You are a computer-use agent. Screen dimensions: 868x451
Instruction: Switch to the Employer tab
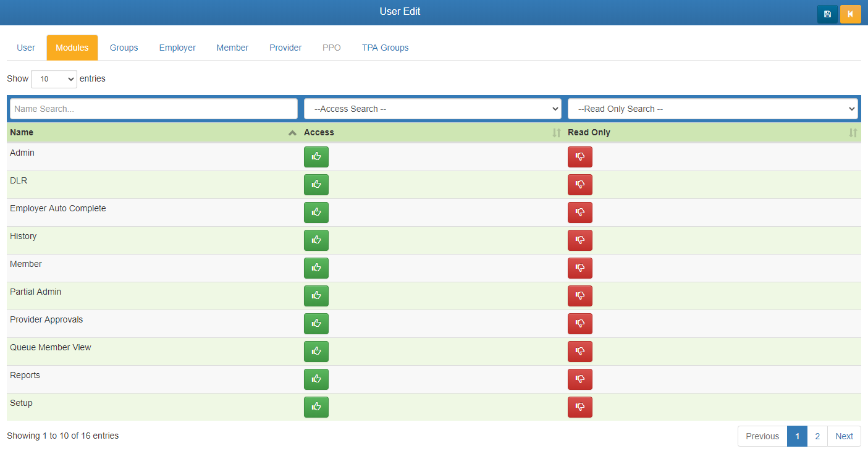(x=177, y=48)
